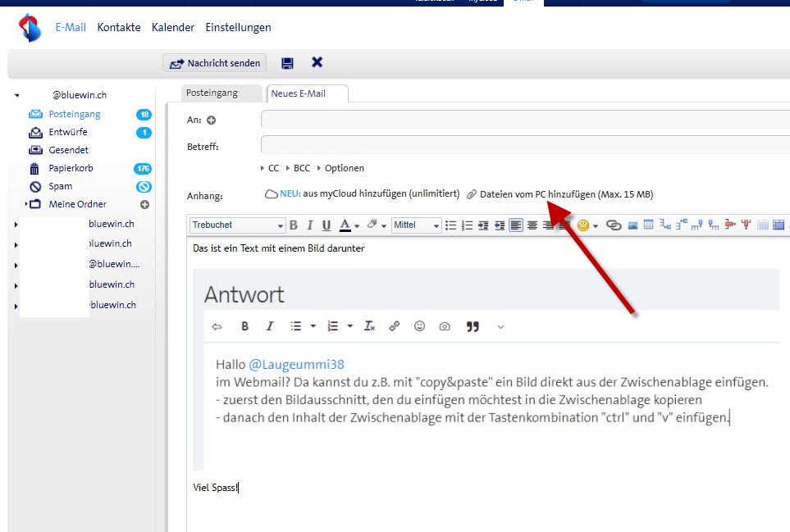Open the emoji smiley picker
790x532 pixels.
coord(583,225)
